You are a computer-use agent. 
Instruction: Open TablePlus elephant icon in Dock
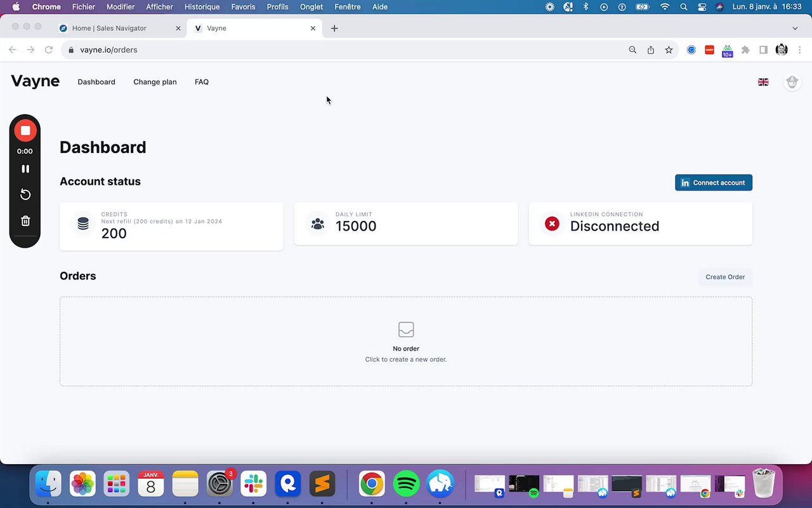[x=440, y=484]
